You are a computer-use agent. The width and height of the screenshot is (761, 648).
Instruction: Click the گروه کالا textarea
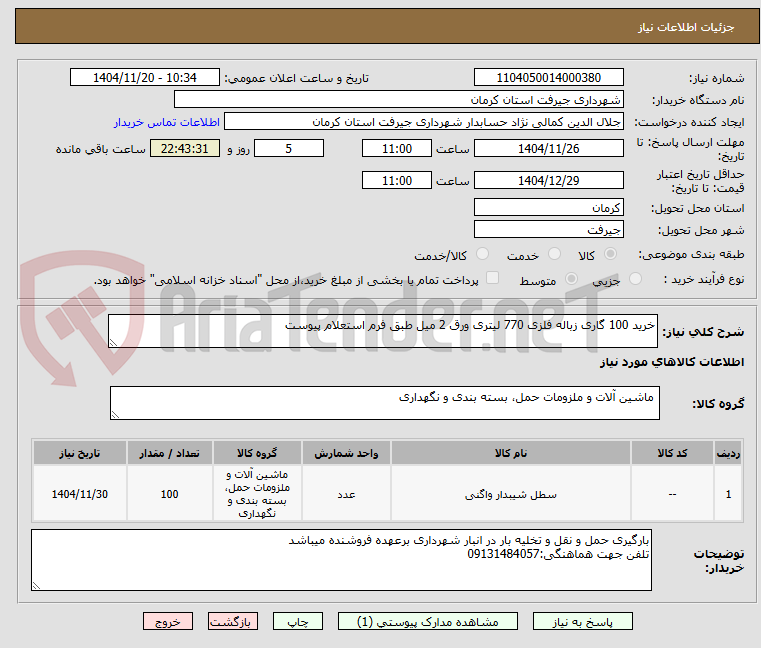(384, 403)
